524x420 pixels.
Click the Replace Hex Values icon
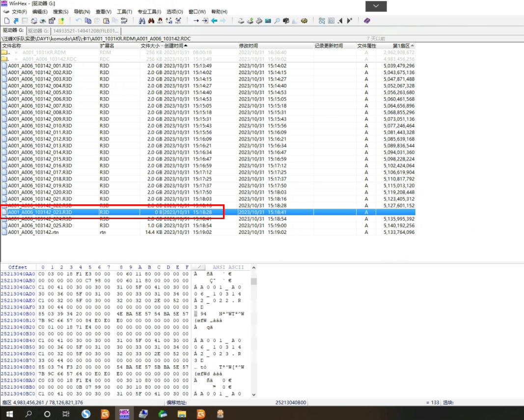[178, 21]
